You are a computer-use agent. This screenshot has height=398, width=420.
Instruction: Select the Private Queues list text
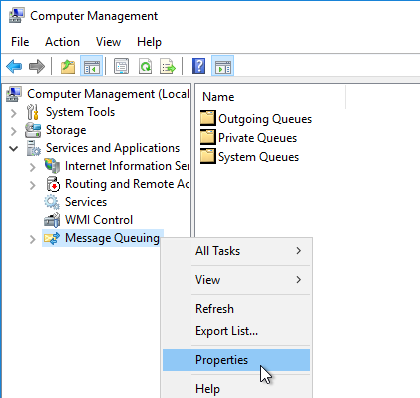[x=257, y=138]
